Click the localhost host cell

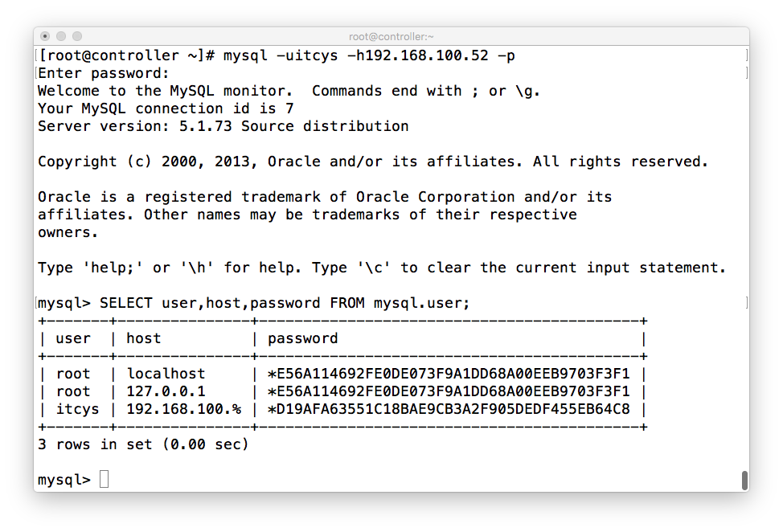166,374
